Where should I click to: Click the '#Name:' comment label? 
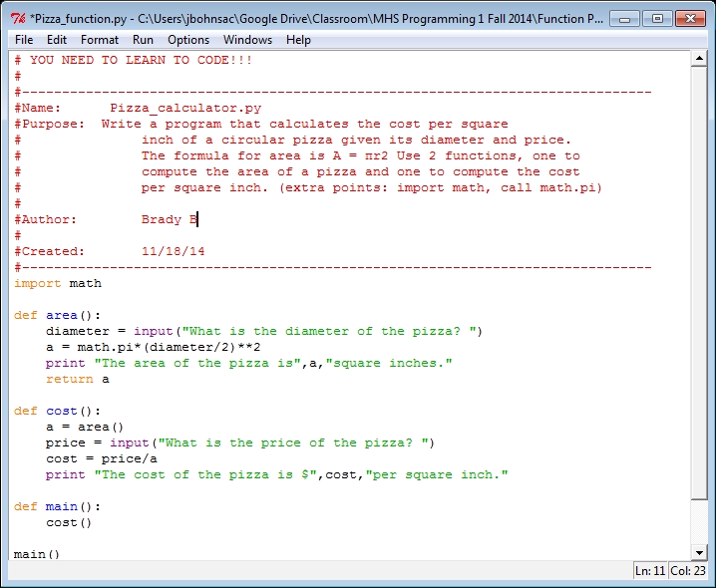(x=38, y=109)
